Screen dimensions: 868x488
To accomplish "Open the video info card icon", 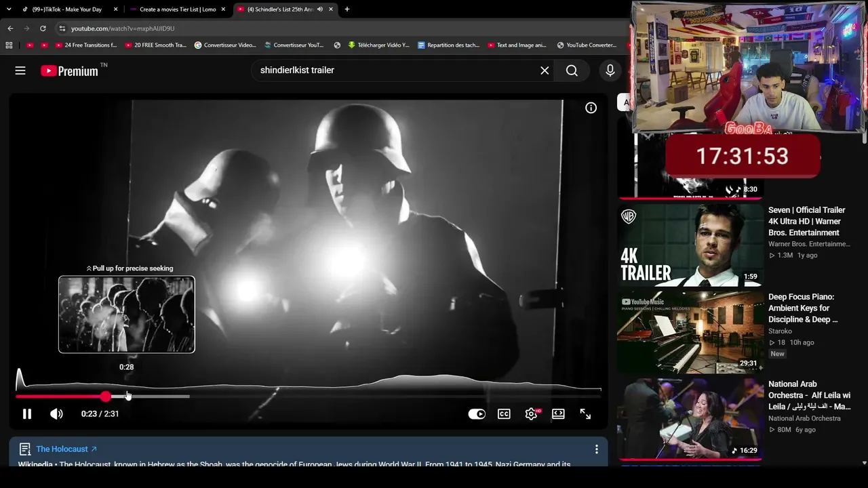I will (x=591, y=108).
